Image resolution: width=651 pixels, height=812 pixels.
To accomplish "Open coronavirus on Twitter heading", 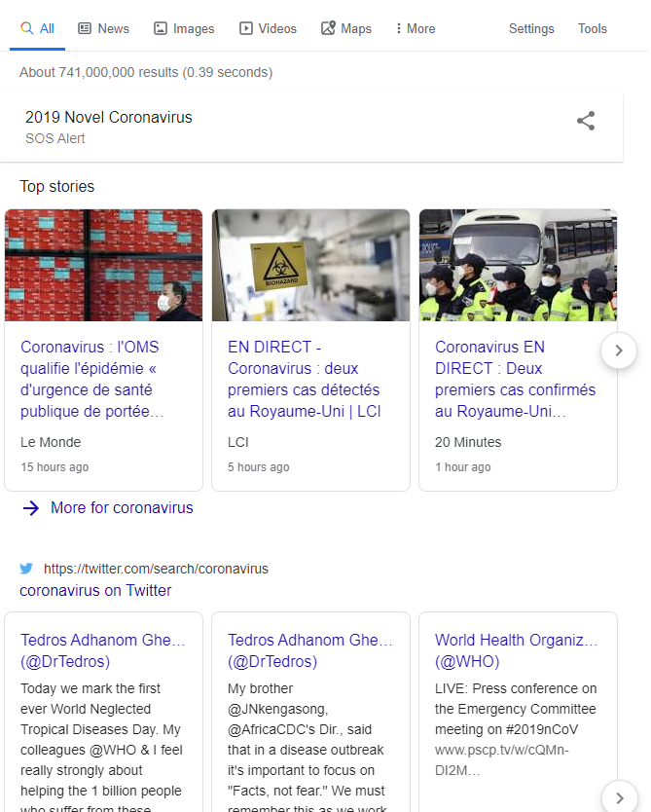I will [95, 590].
